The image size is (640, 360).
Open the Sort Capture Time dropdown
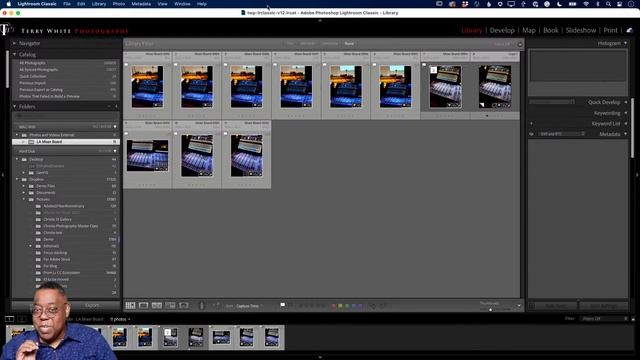pos(249,306)
